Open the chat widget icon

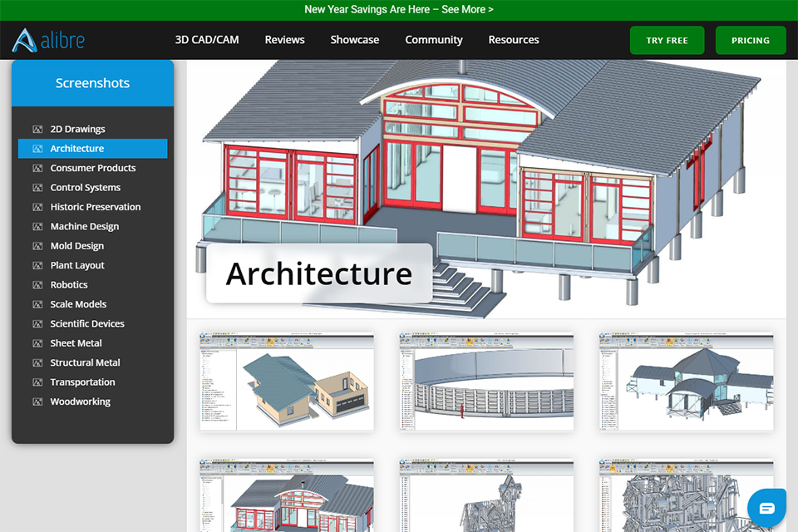[x=766, y=508]
